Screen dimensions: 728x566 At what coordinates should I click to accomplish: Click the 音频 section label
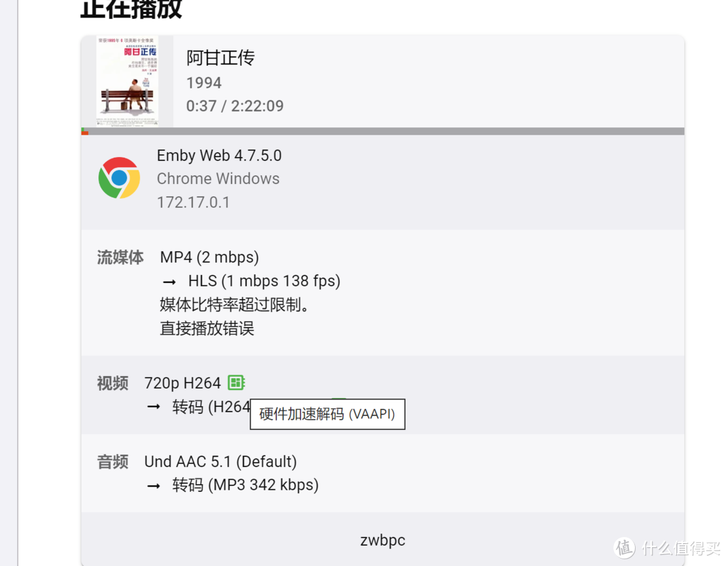click(113, 462)
